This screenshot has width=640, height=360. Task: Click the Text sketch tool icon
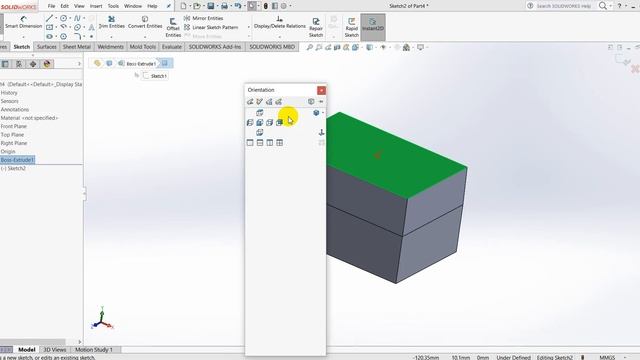(91, 27)
